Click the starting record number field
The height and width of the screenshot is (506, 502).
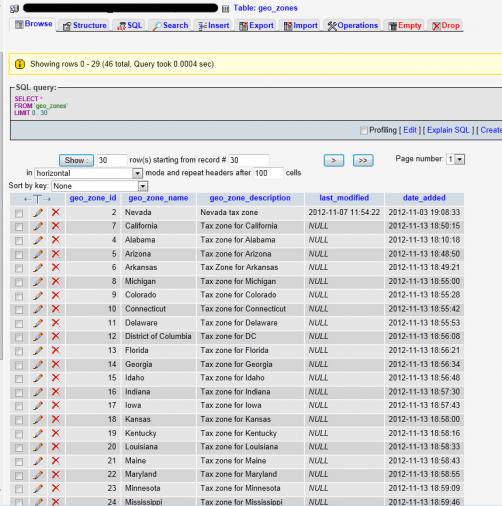pos(248,160)
